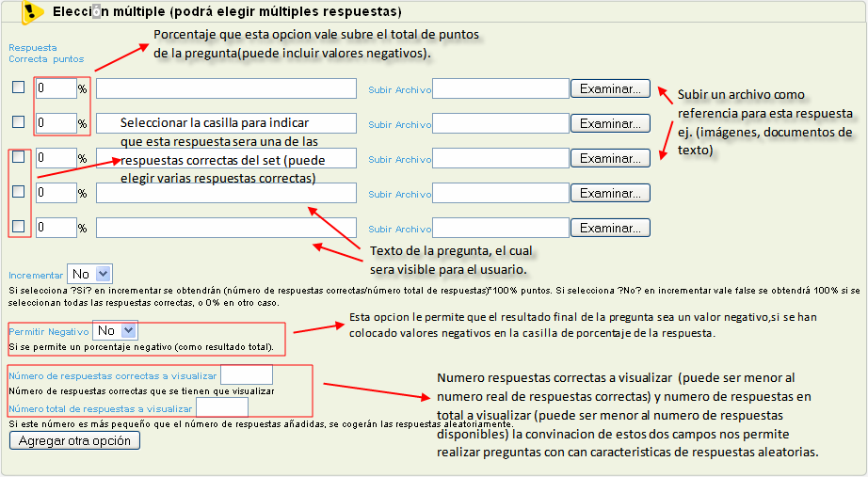Click the Número total de respuestas field

coord(222,407)
